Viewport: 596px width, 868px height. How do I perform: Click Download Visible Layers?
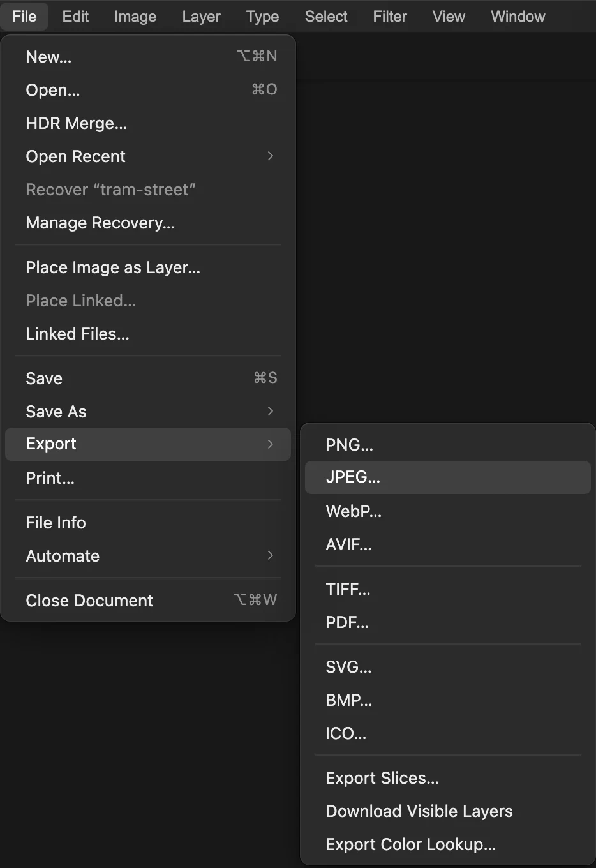coord(448,811)
